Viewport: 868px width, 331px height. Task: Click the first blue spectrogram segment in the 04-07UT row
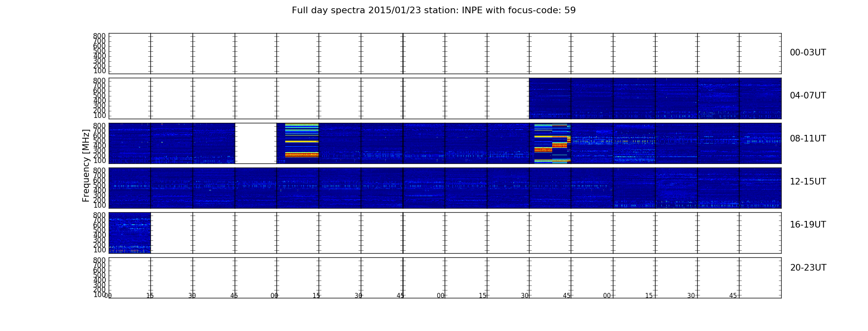click(550, 98)
